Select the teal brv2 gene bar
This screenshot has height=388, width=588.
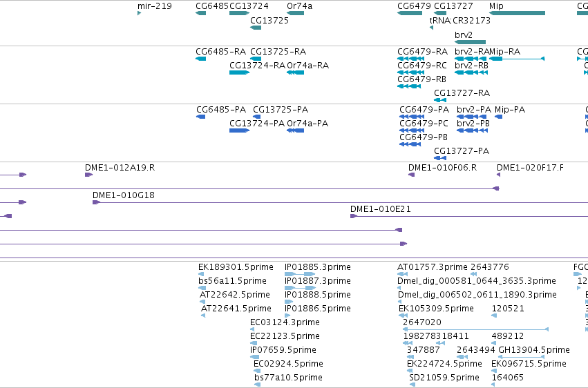point(470,42)
